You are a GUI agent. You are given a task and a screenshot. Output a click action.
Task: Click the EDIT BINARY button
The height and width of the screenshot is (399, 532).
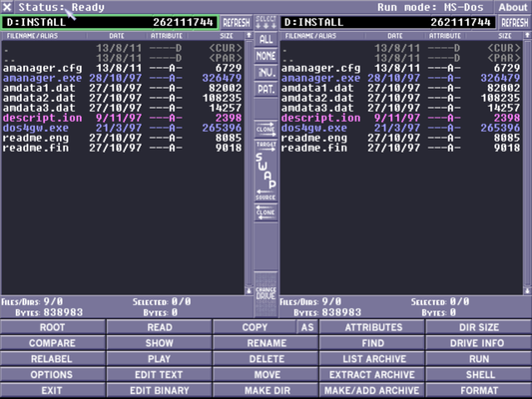pyautogui.click(x=159, y=391)
